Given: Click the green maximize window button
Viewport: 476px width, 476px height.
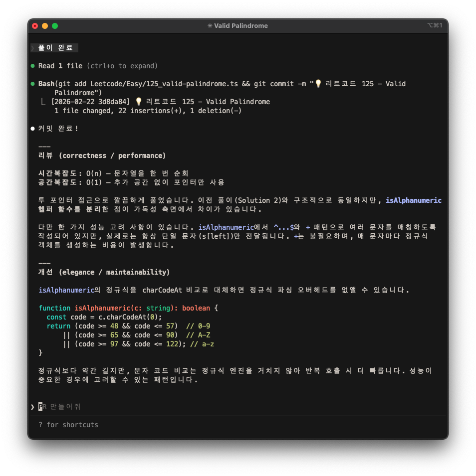Looking at the screenshot, I should click(55, 26).
